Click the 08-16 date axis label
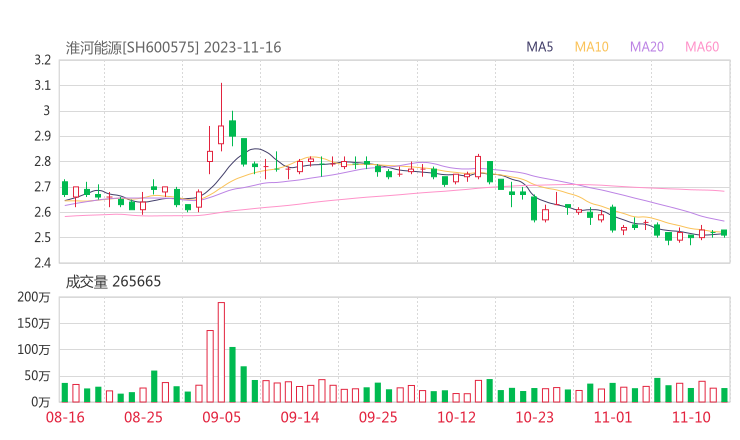740x440 pixels. coord(65,417)
